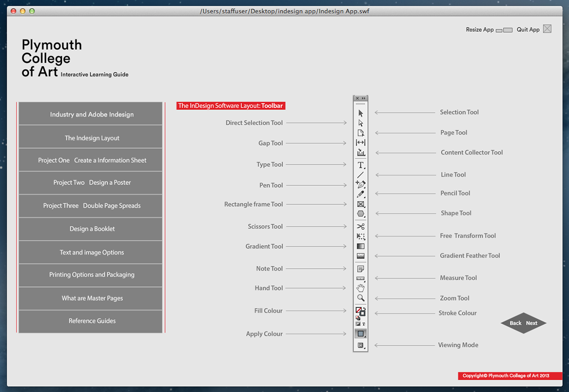Open What are Master Pages section

[91, 298]
